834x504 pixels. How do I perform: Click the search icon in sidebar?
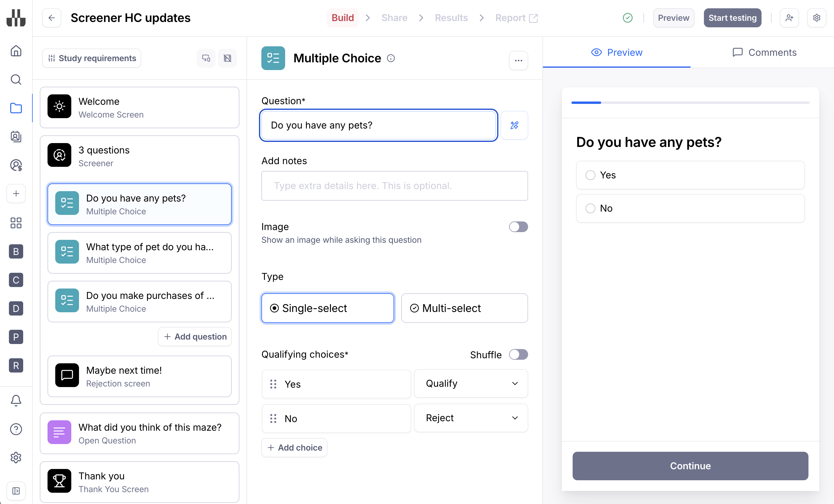pos(16,80)
